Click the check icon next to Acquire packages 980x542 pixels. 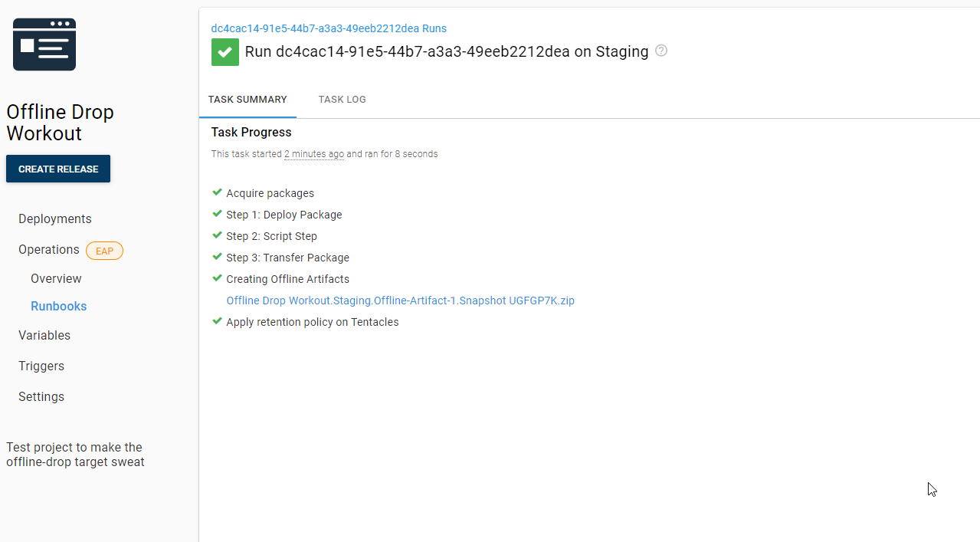coord(217,192)
